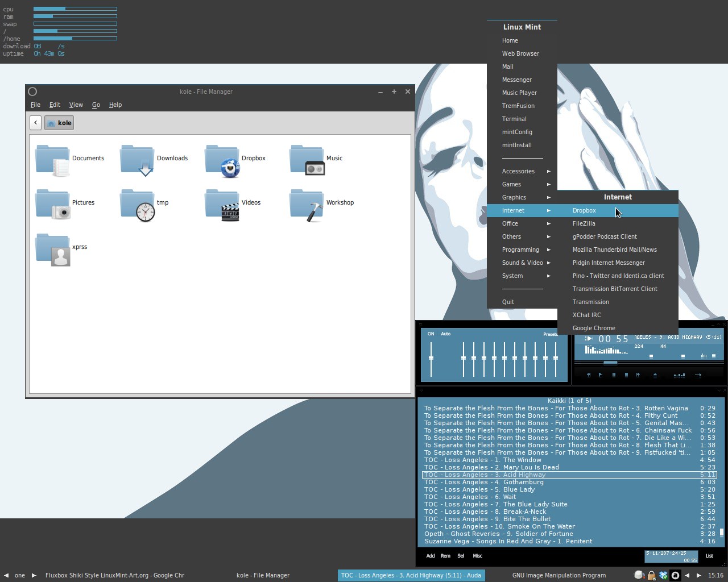Image resolution: width=728 pixels, height=582 pixels.
Task: Click the back arrow in file manager
Action: coord(35,122)
